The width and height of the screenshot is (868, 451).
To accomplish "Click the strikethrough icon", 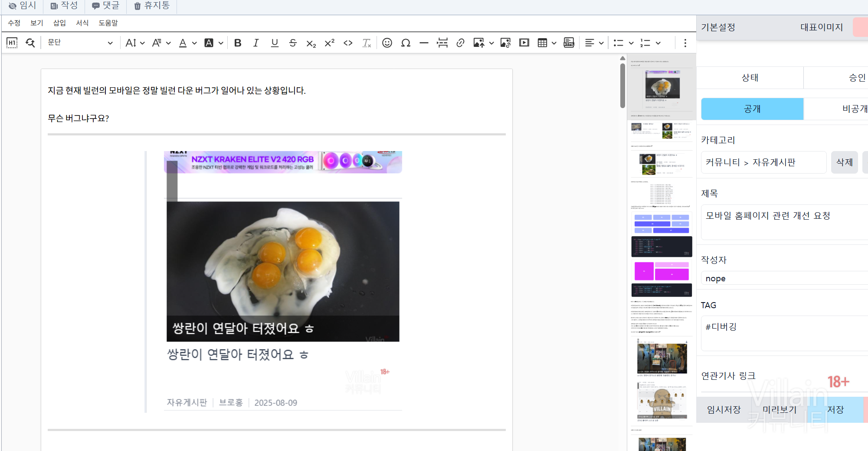I will pos(293,43).
